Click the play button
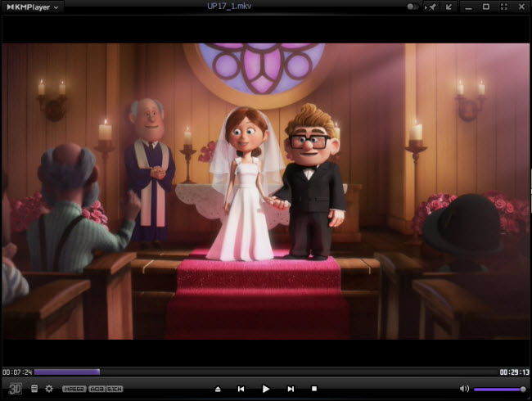The image size is (532, 401). [x=265, y=389]
